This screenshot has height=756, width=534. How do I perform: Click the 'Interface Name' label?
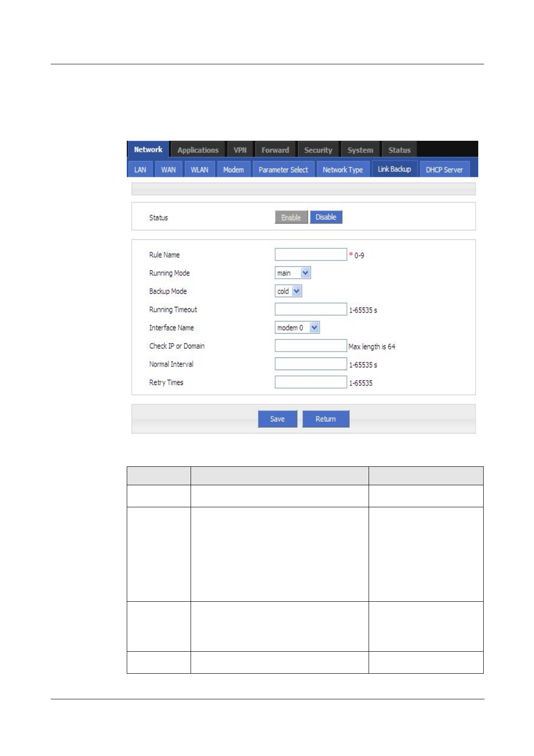(x=172, y=328)
